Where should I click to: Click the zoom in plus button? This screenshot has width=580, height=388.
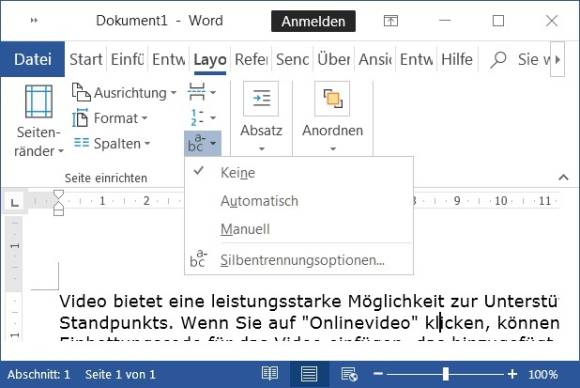click(512, 374)
